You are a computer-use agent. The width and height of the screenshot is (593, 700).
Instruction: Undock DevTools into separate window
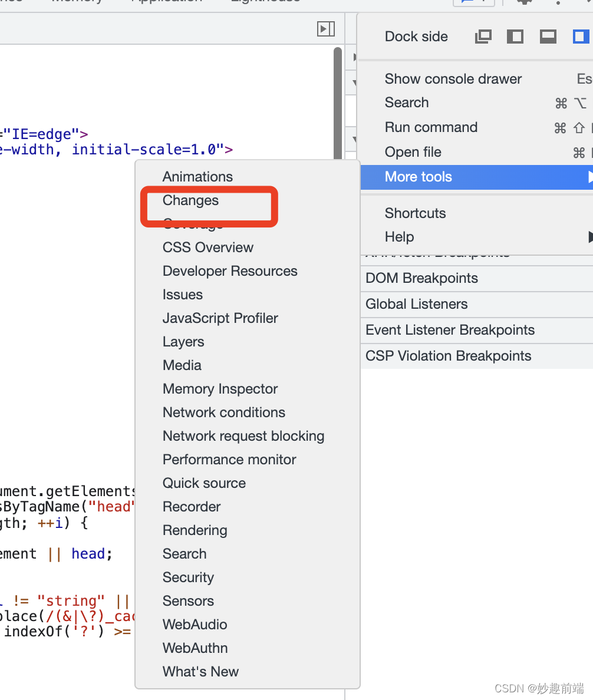click(x=483, y=36)
